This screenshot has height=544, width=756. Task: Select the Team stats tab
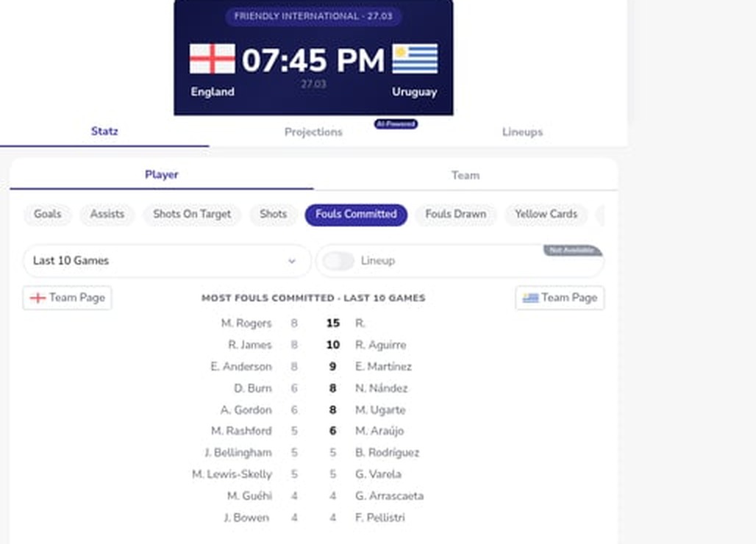point(466,175)
